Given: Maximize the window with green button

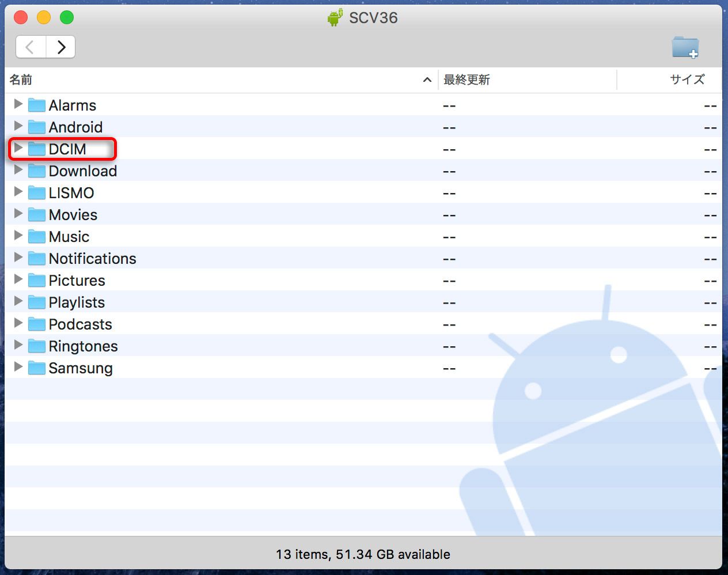Looking at the screenshot, I should [67, 17].
